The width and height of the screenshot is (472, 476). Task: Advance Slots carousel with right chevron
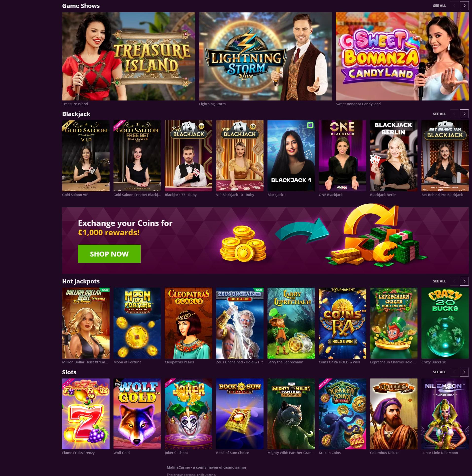coord(464,372)
